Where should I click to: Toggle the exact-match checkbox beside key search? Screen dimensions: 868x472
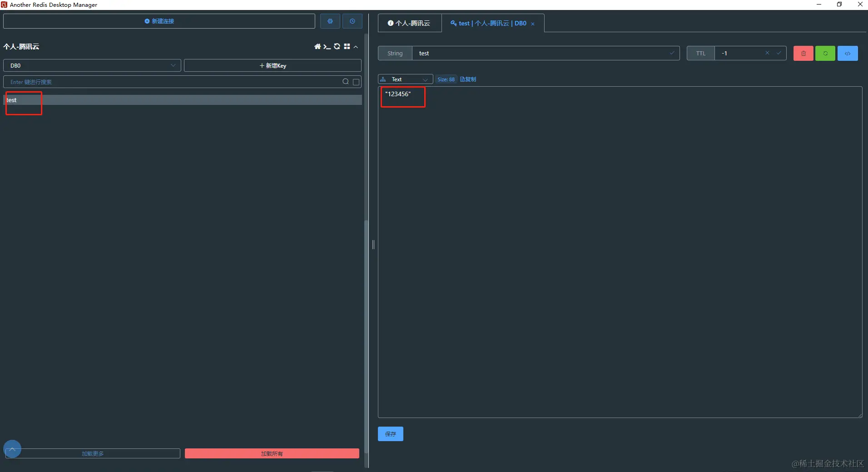pyautogui.click(x=356, y=82)
